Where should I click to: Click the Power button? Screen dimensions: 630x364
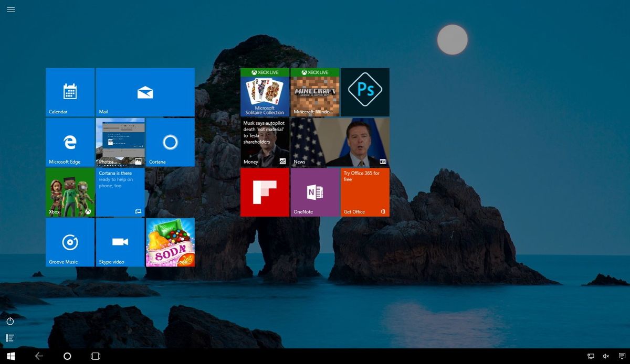10,321
